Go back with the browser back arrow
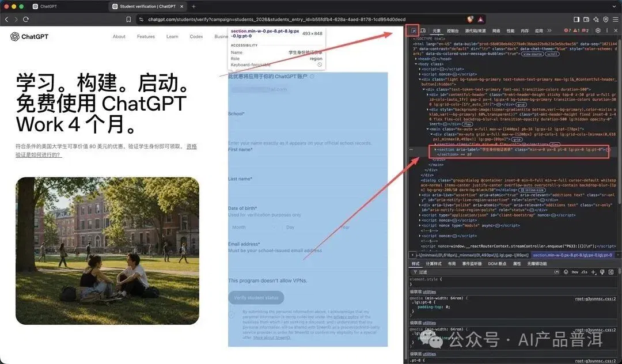The height and width of the screenshot is (364, 622). (6, 19)
